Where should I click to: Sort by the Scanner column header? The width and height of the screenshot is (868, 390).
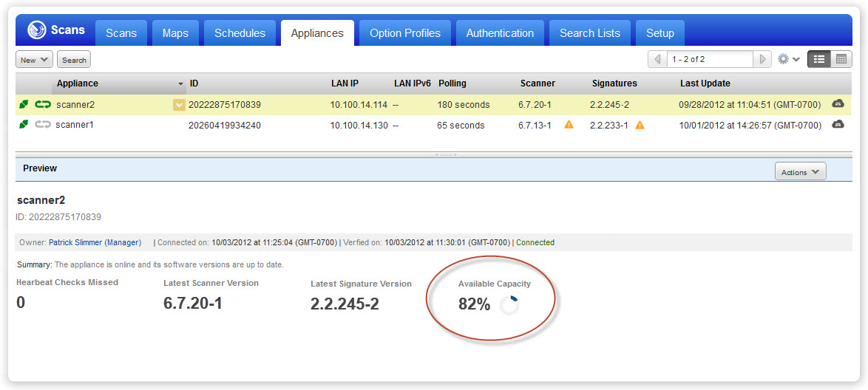click(x=538, y=83)
